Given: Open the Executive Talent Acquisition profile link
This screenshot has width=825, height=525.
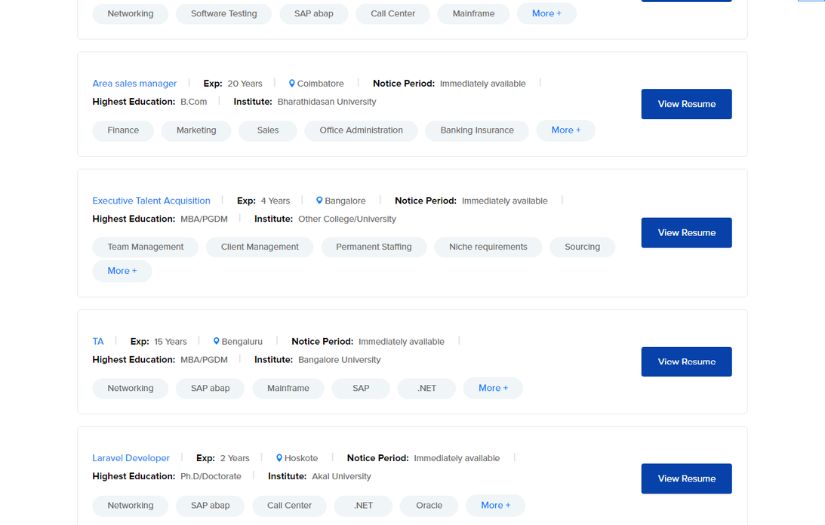Looking at the screenshot, I should [151, 201].
